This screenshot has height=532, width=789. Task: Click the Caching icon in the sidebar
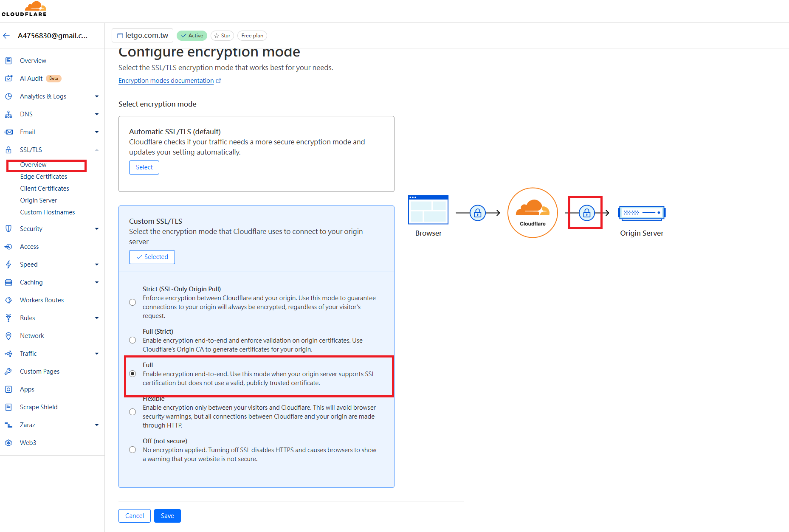click(9, 282)
